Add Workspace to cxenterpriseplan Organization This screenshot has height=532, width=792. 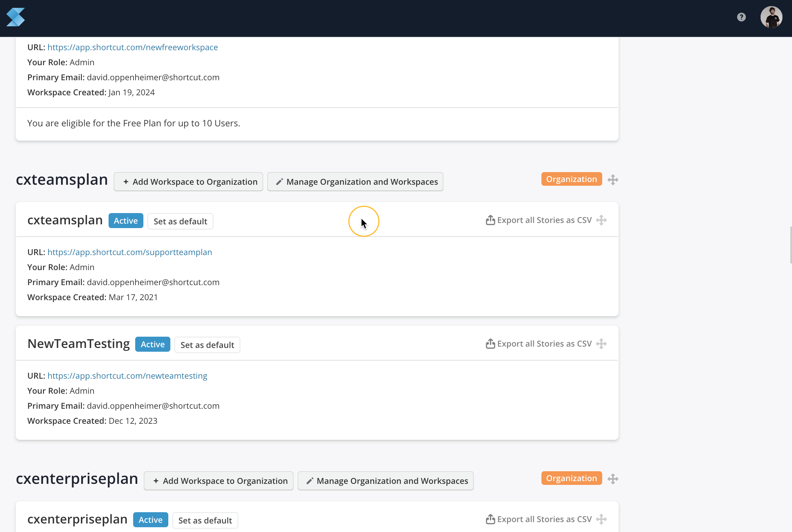point(218,481)
